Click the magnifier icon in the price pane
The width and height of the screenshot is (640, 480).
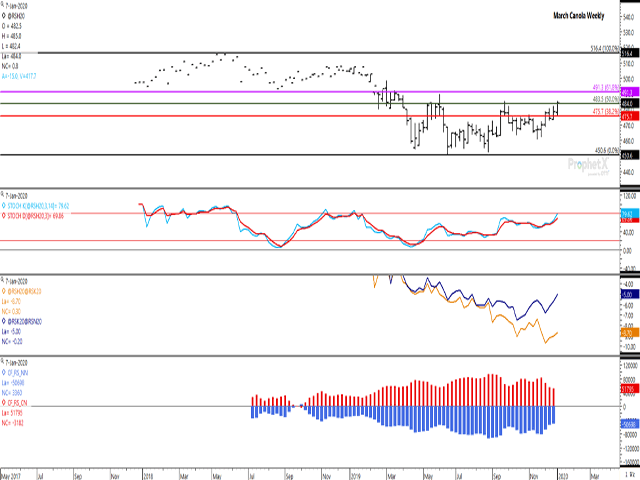(3, 5)
